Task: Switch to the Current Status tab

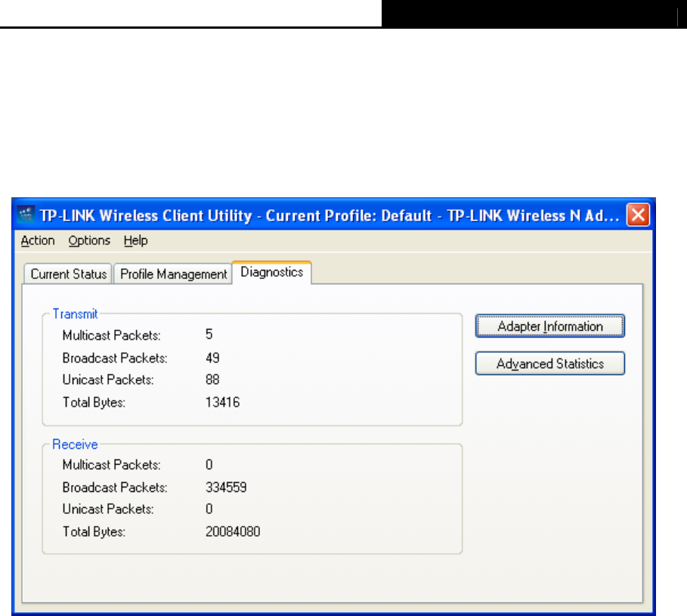Action: tap(68, 274)
